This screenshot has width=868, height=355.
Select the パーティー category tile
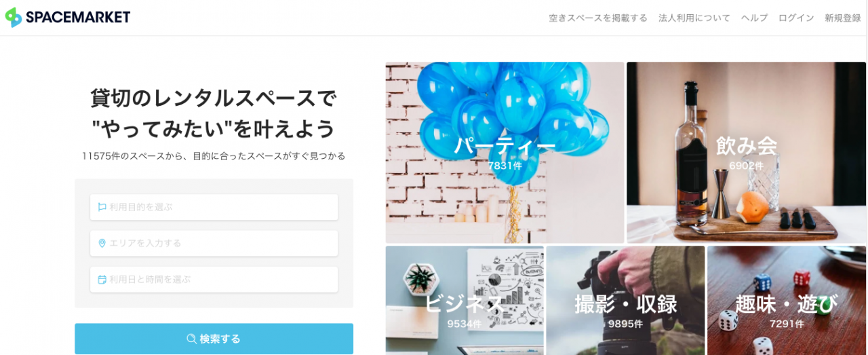coord(505,153)
